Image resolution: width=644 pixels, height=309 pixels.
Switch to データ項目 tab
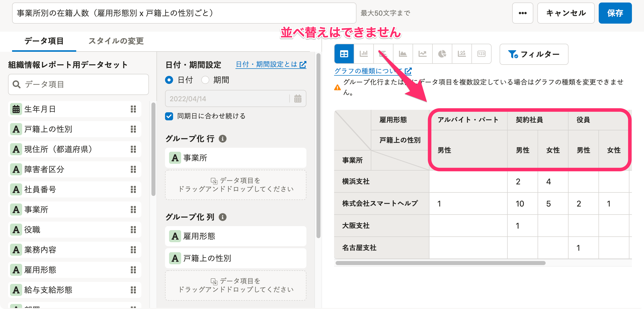(x=44, y=41)
